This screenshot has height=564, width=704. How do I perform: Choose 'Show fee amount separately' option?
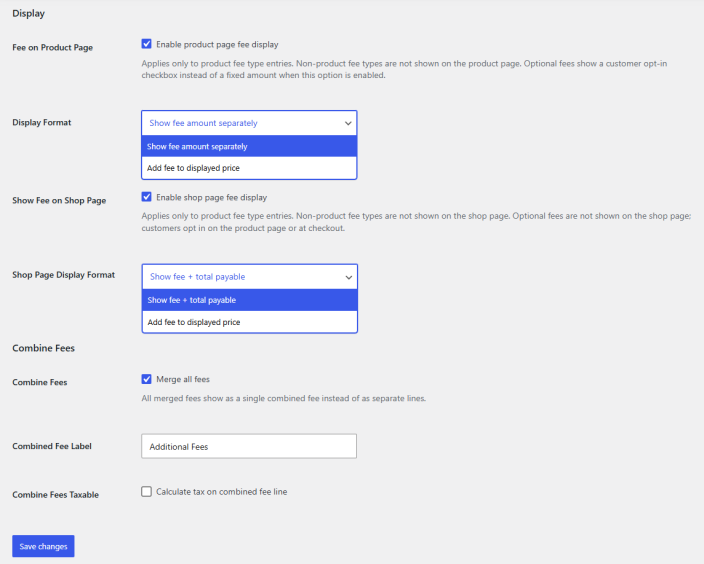click(x=249, y=146)
